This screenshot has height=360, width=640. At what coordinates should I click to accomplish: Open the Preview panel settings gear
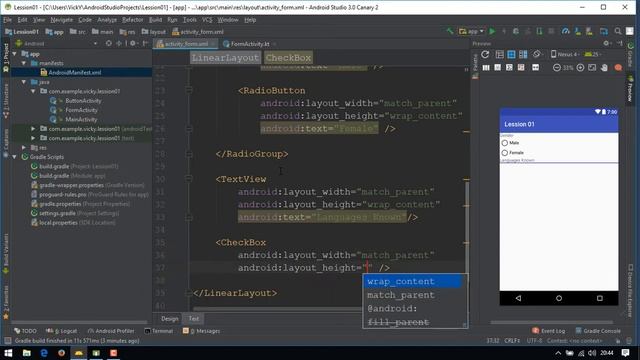[607, 43]
